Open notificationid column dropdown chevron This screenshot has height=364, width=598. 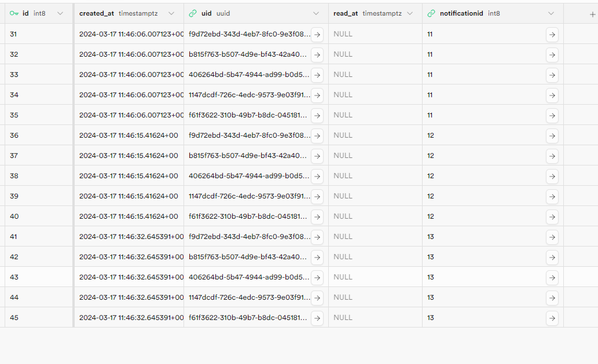tap(551, 14)
